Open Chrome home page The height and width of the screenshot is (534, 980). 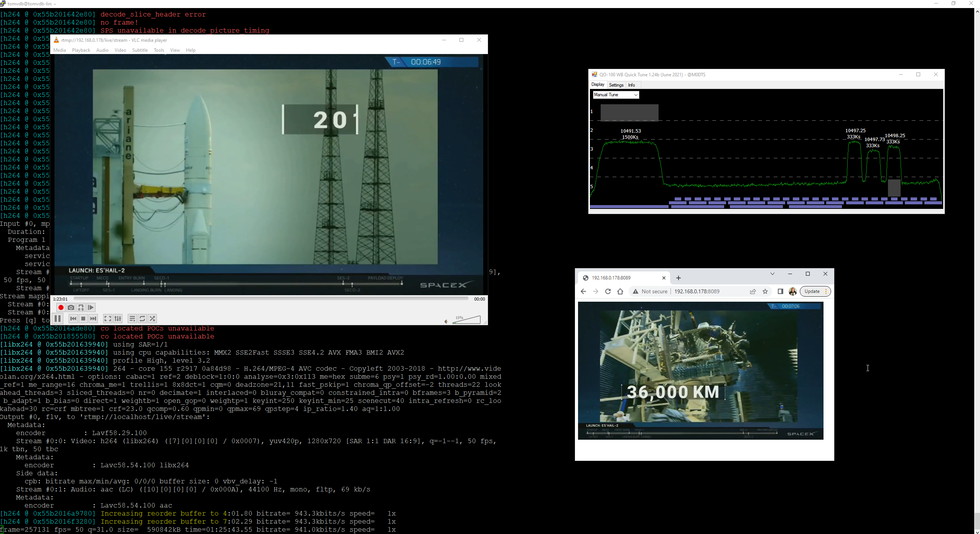tap(620, 291)
